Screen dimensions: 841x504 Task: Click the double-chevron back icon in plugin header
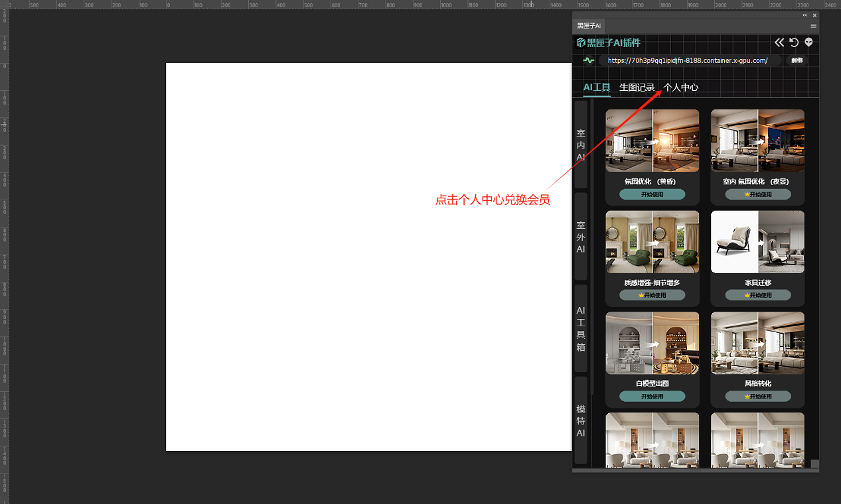[x=779, y=42]
